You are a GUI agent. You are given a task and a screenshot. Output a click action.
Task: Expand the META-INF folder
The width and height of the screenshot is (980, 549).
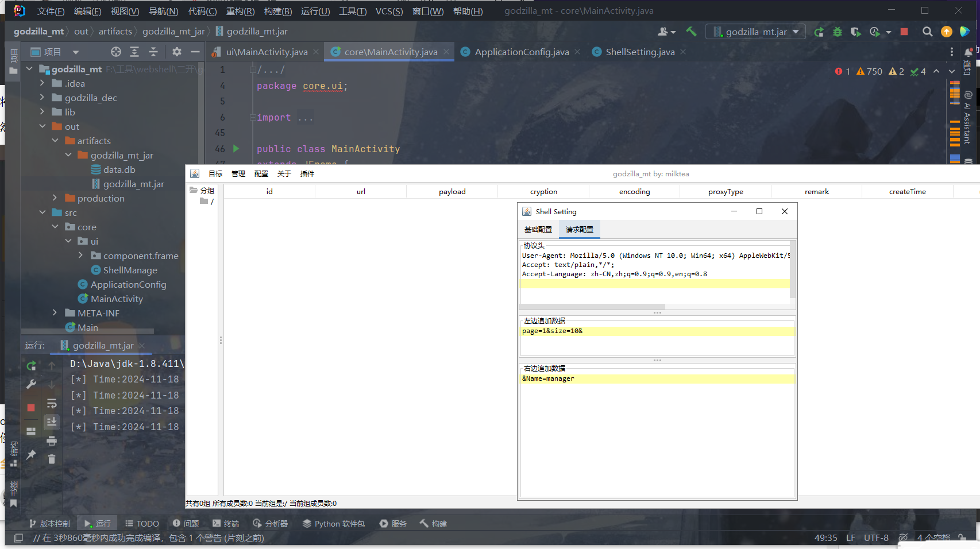pos(55,313)
